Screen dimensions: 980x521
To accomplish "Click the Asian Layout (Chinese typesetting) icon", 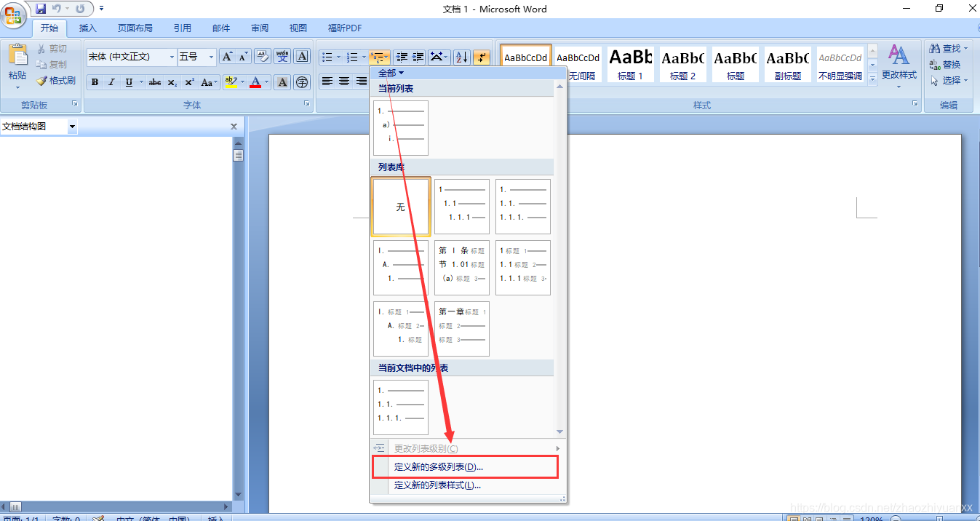I will click(x=439, y=57).
